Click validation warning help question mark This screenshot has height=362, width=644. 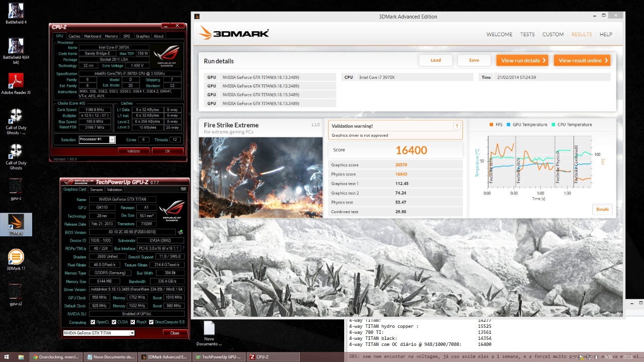click(457, 126)
